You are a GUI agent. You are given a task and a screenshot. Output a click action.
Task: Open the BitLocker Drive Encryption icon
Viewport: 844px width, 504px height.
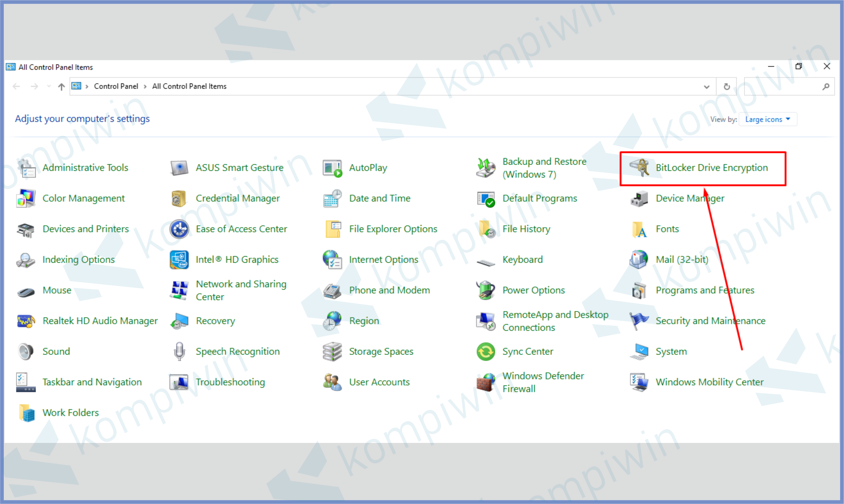tap(639, 168)
